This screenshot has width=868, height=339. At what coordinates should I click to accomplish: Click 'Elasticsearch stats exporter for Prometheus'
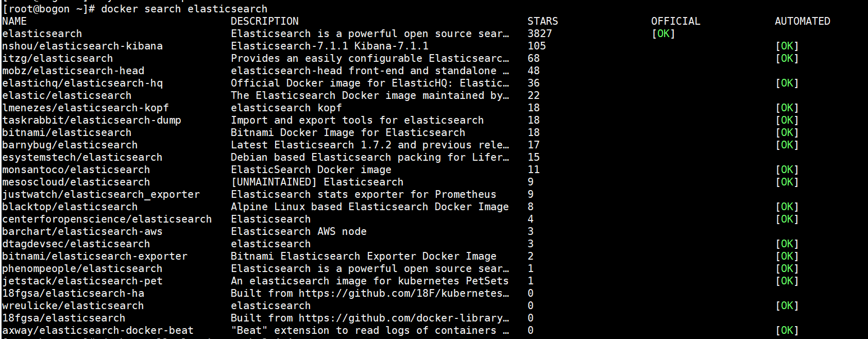tap(364, 194)
